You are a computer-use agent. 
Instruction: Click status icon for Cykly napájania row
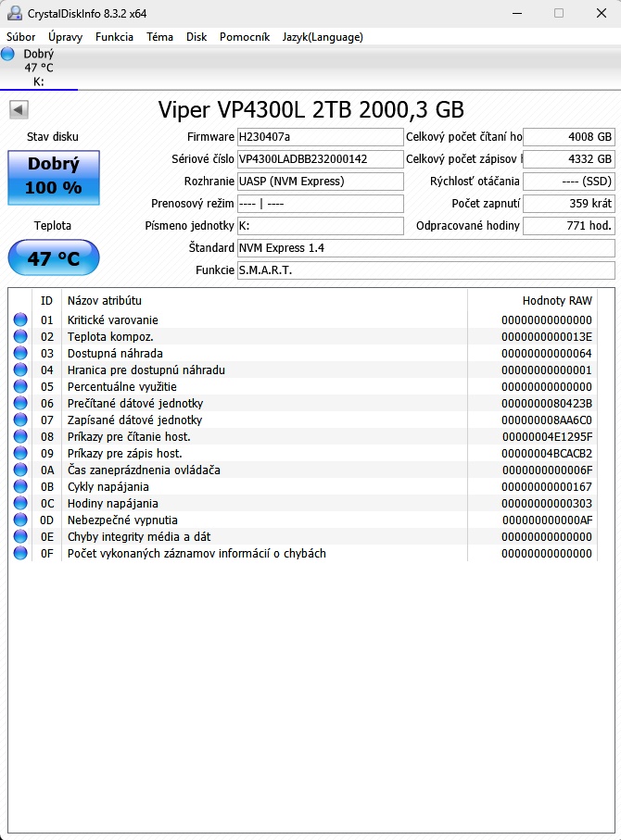(20, 486)
